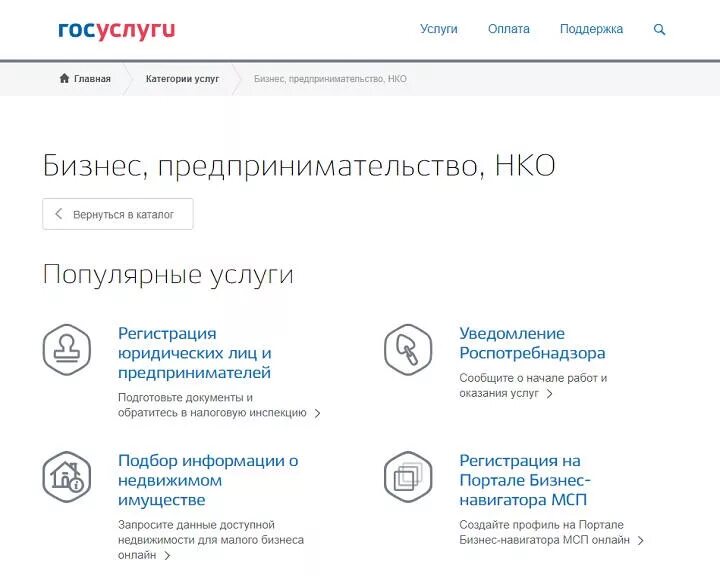The height and width of the screenshot is (576, 720).
Task: Click the Госуслуги logo
Action: point(117,30)
